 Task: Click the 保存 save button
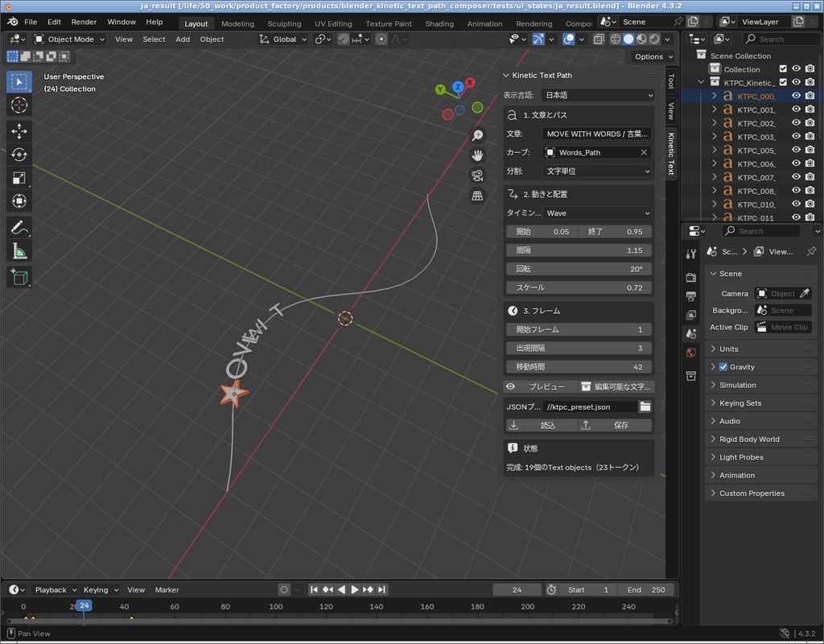pyautogui.click(x=616, y=425)
